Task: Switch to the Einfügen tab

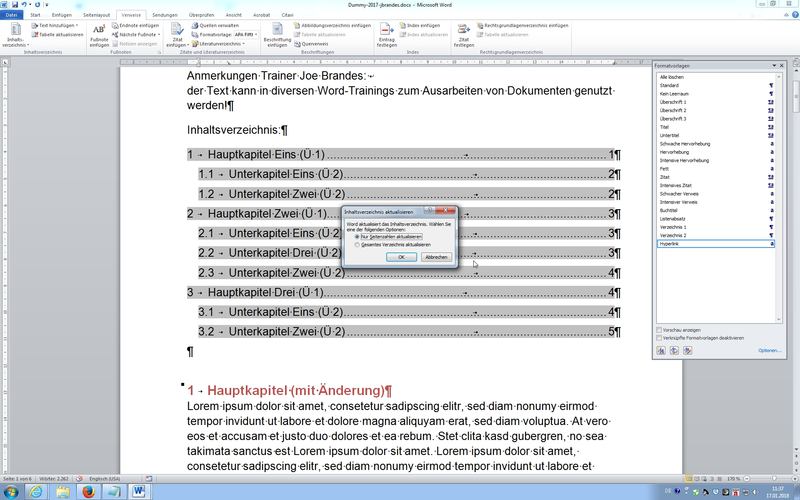Action: pos(62,15)
